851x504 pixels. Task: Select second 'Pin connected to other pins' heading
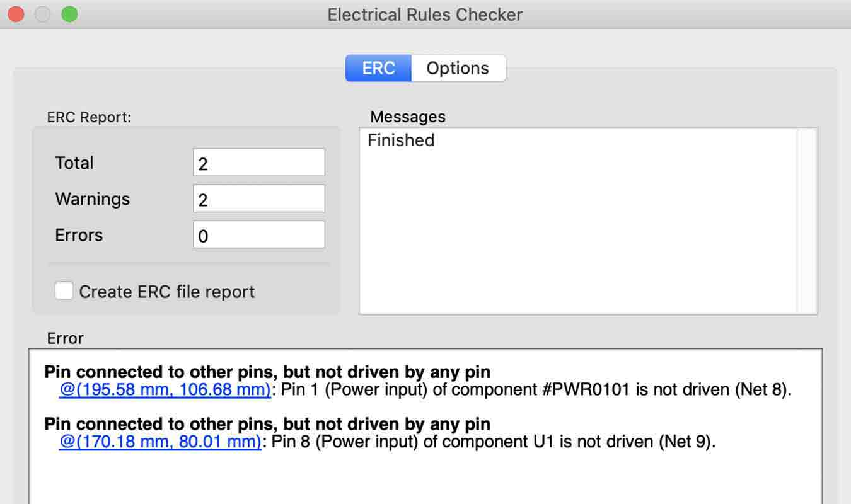(x=267, y=424)
